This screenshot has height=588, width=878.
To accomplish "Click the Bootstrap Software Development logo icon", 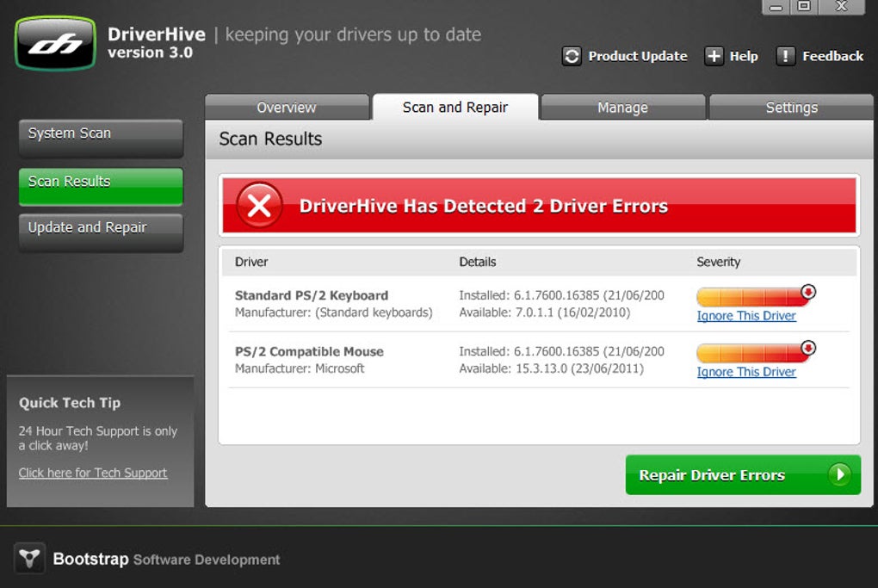I will [29, 558].
